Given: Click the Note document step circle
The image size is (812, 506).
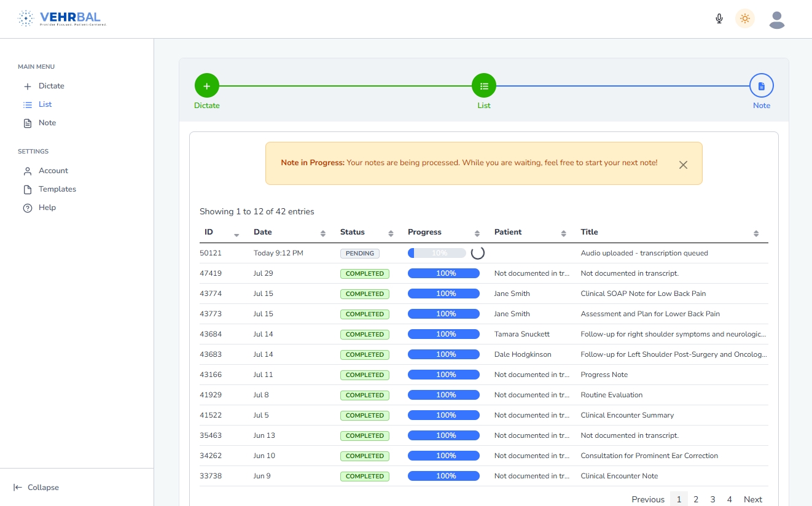Looking at the screenshot, I should (761, 86).
